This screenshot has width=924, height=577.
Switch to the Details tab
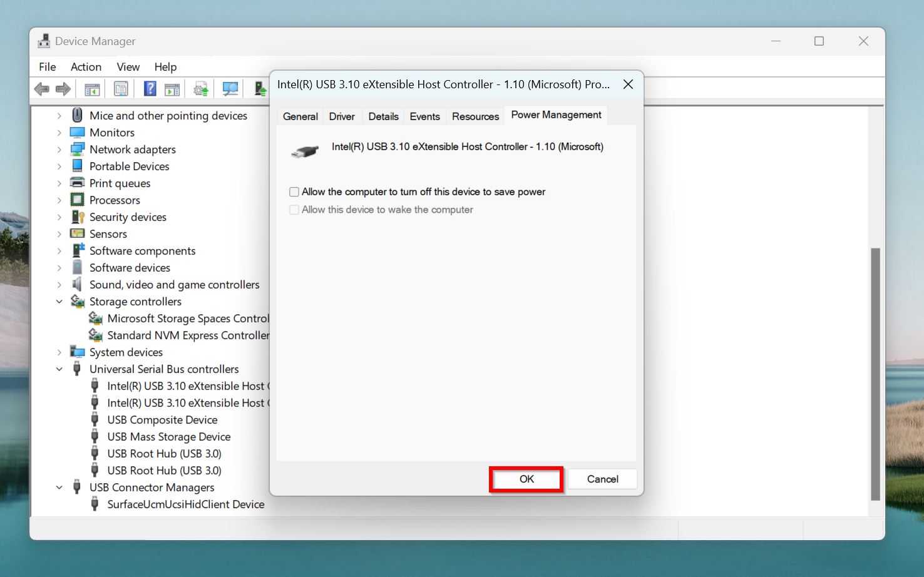pos(383,116)
